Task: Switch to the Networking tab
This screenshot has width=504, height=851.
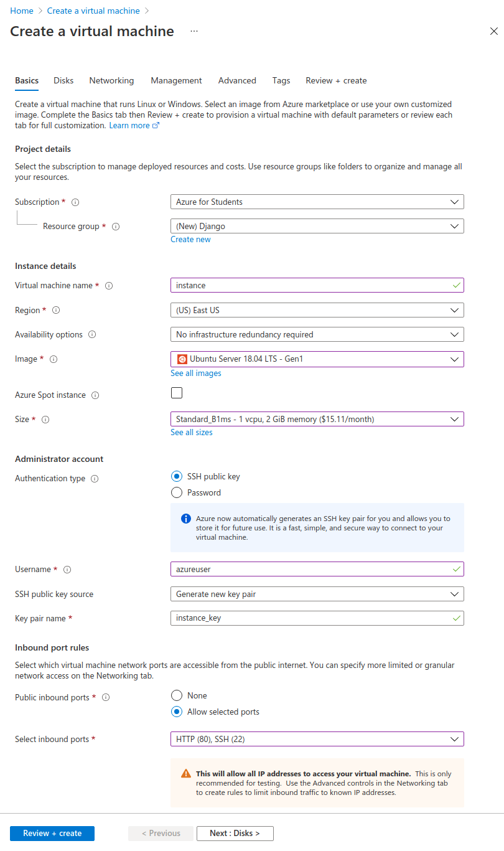Action: point(111,80)
